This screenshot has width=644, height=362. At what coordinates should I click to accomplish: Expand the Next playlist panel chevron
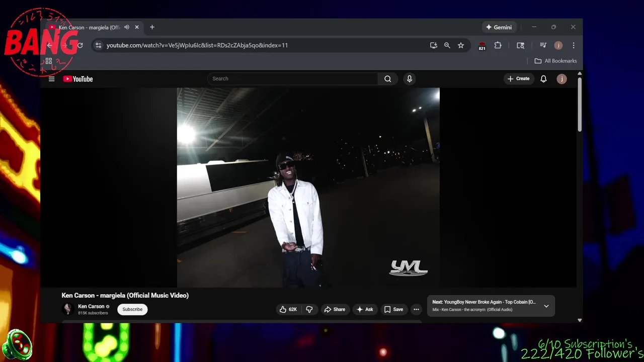546,306
